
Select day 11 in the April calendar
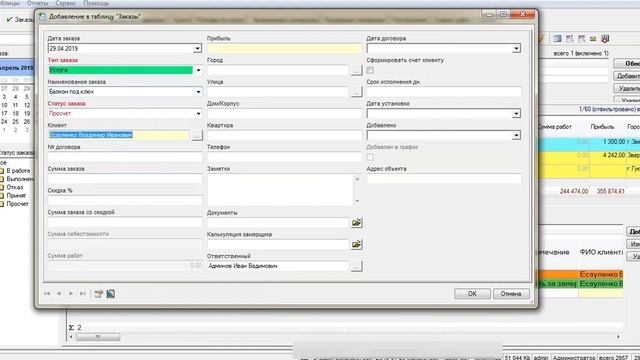pyautogui.click(x=16, y=105)
